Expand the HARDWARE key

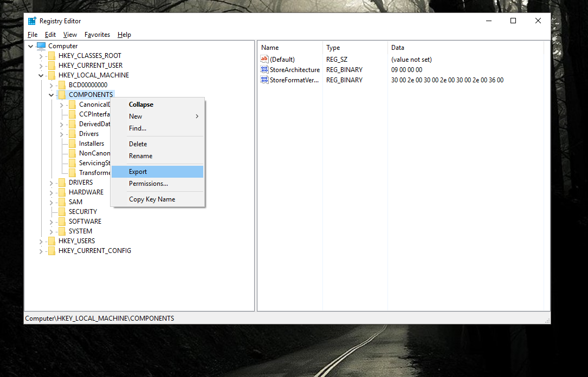(x=51, y=193)
